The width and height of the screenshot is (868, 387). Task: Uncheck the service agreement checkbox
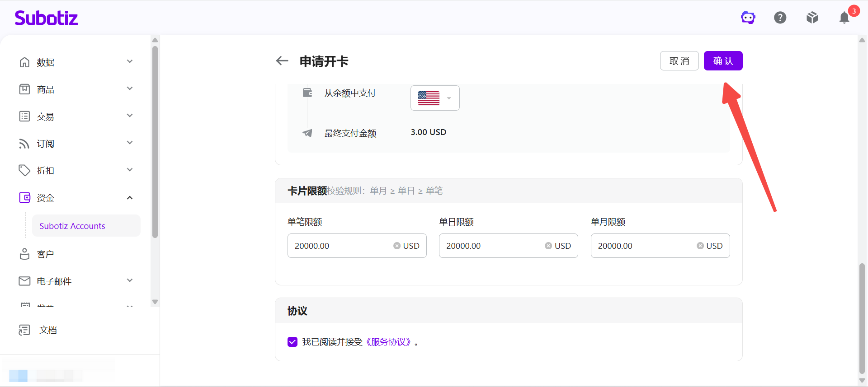coord(292,342)
